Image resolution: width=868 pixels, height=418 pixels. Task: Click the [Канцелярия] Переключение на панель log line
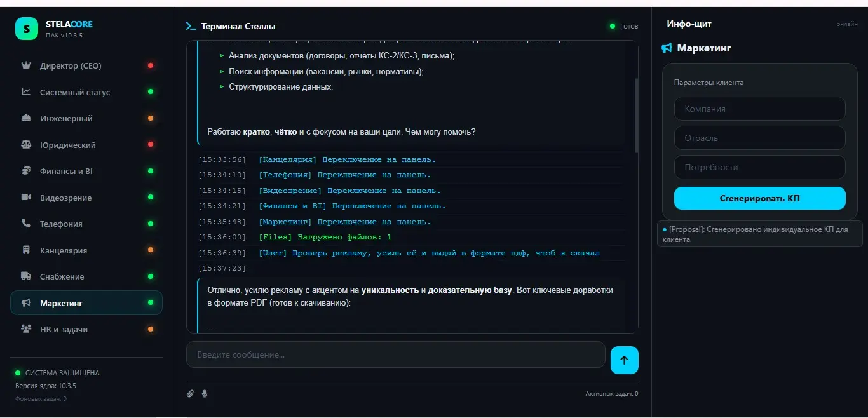[x=347, y=159]
